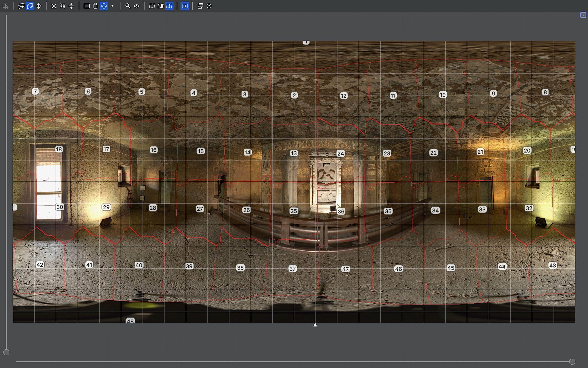Select image number 3 in the ceiling row

[x=245, y=94]
